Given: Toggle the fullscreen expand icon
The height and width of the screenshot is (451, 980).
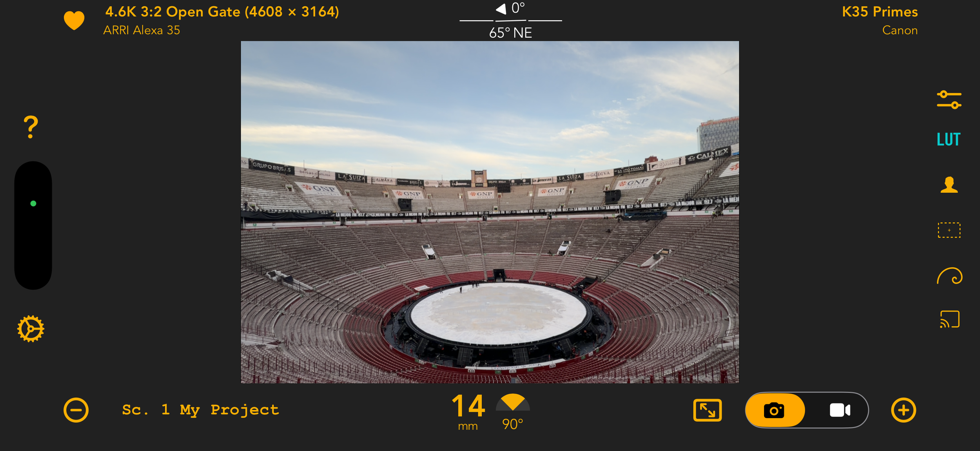Looking at the screenshot, I should pyautogui.click(x=707, y=410).
